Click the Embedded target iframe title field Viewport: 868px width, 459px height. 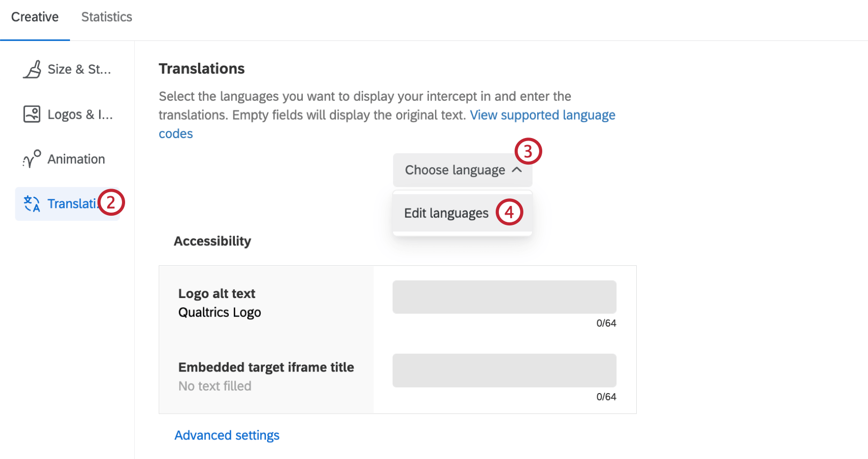(504, 371)
